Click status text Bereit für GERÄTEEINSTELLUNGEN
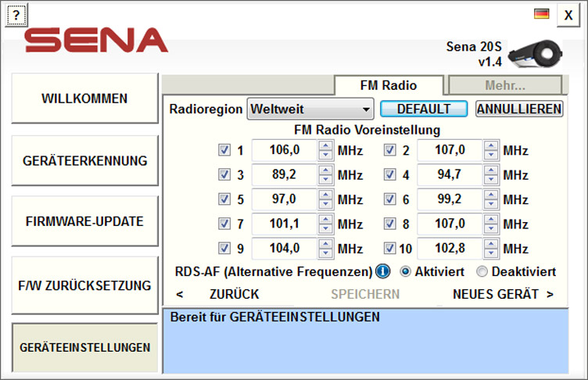Screen dimensions: 588x380 point(275,317)
